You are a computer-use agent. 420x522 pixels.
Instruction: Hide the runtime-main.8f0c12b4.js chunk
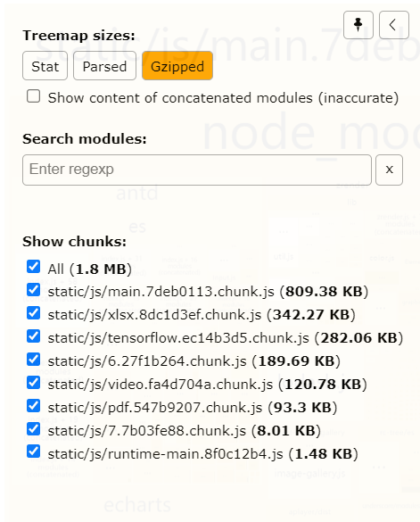pos(34,452)
